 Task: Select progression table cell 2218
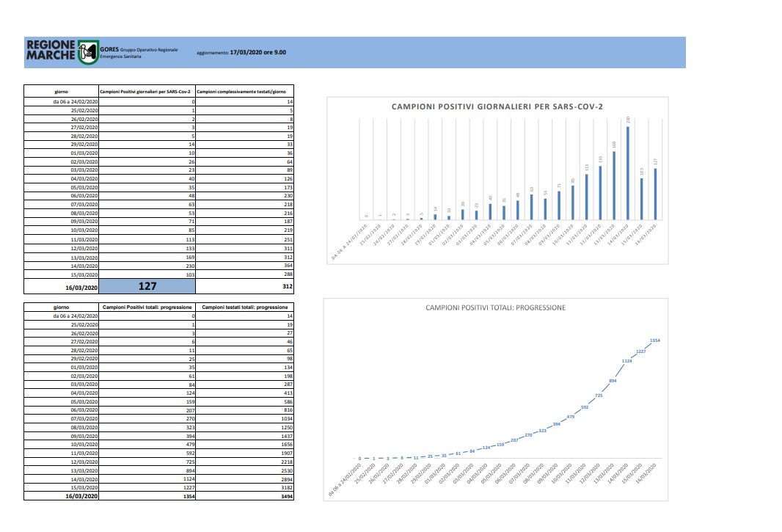pos(244,462)
